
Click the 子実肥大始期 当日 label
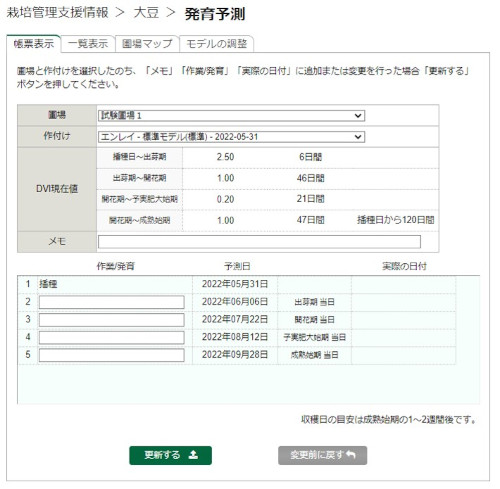[314, 337]
